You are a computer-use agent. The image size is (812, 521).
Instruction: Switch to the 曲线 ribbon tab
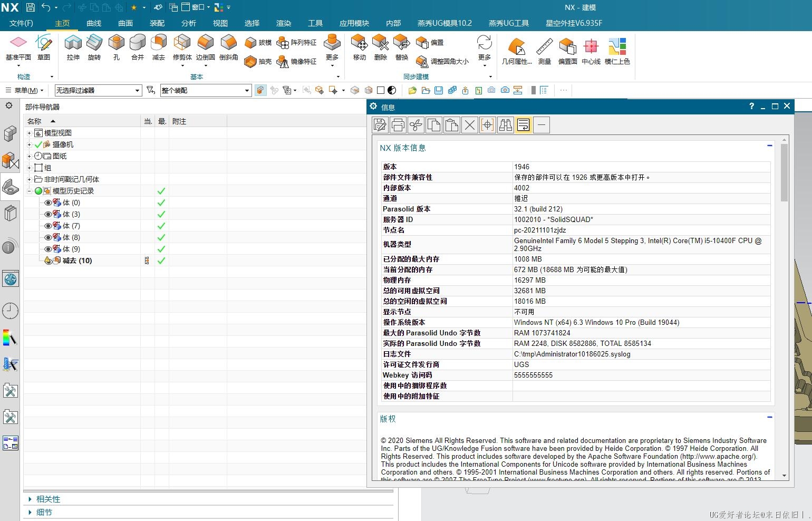(x=94, y=23)
